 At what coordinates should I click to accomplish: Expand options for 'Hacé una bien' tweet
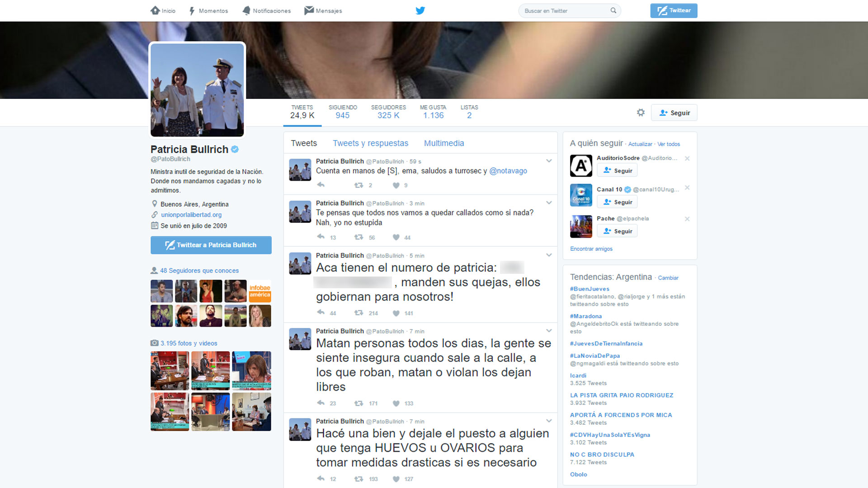pyautogui.click(x=549, y=421)
